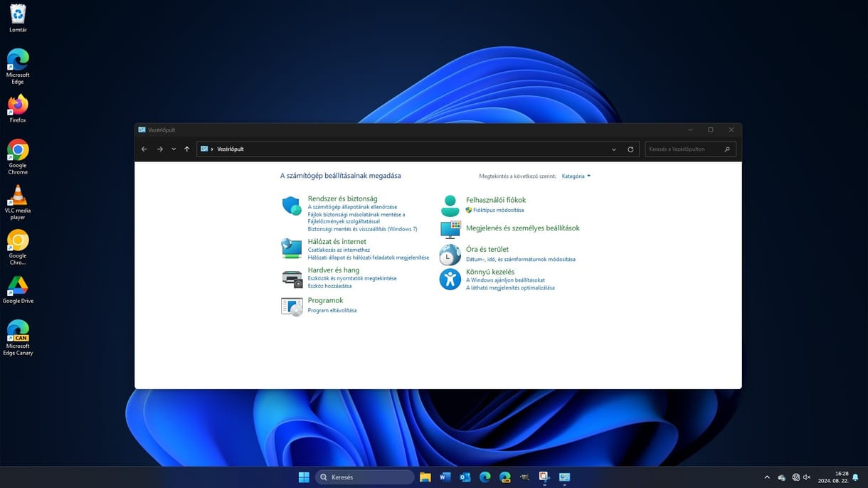Open the Windows Start menu

coord(304,477)
